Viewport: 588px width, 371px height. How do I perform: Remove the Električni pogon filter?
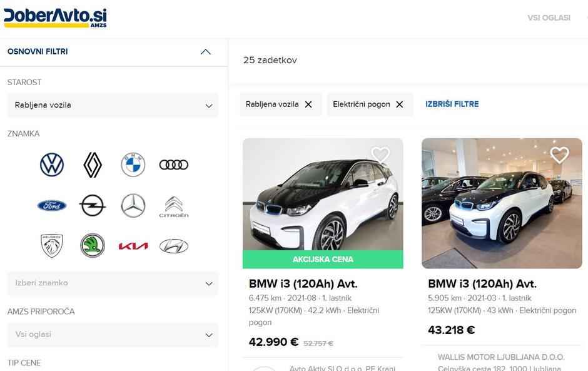400,104
